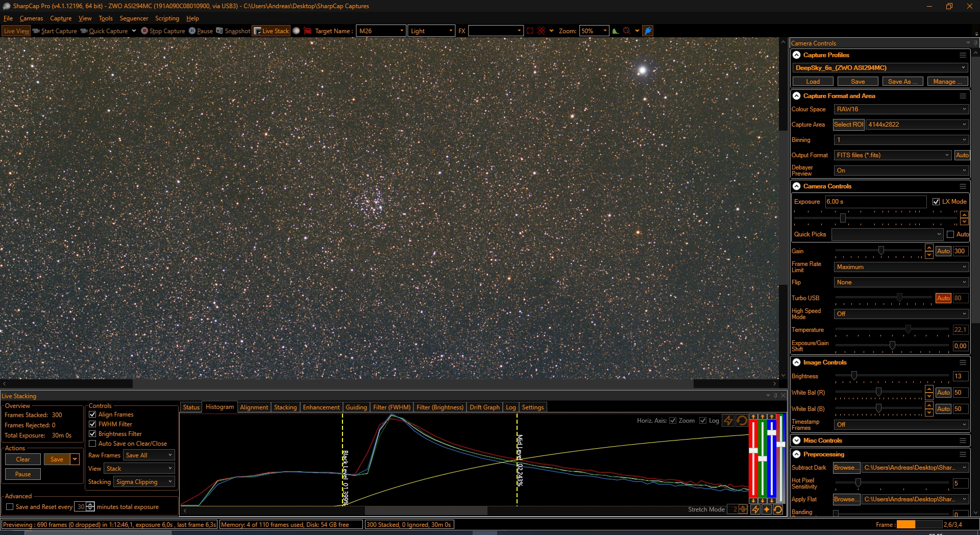Click red channel down arrow
Viewport: 980px width, 535px height.
coord(753,500)
